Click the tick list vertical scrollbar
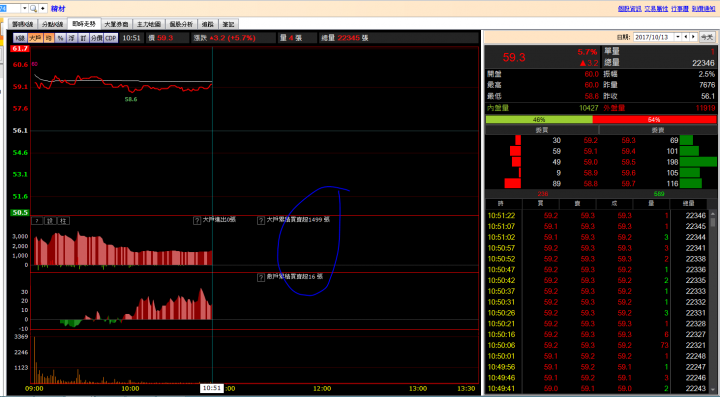Screen dimensions: 720x397 713,303
